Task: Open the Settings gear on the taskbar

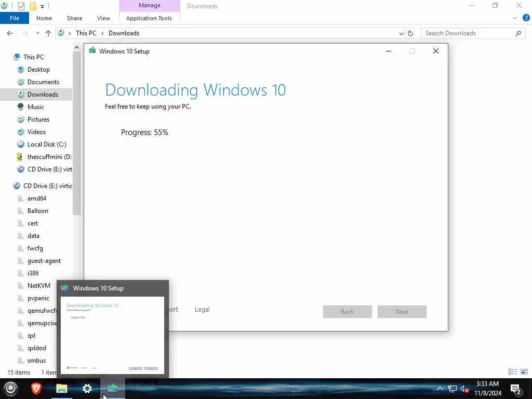Action: 87,388
